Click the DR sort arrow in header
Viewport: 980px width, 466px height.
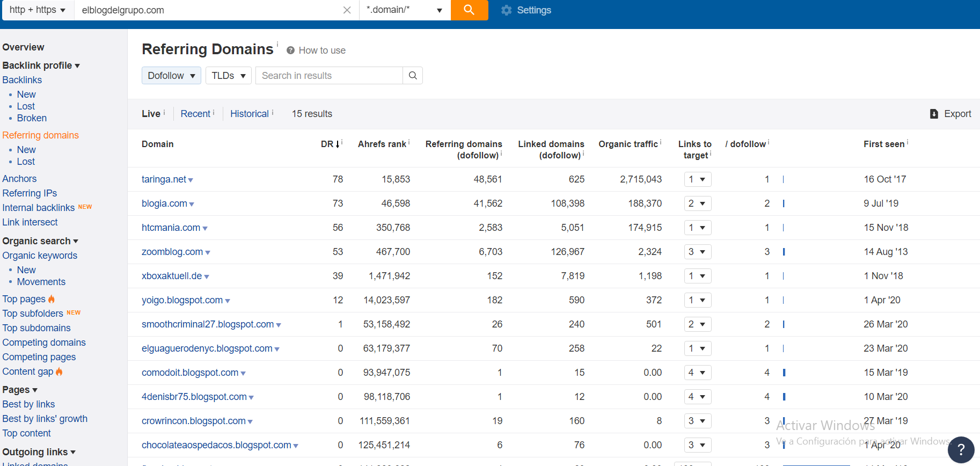(x=338, y=144)
